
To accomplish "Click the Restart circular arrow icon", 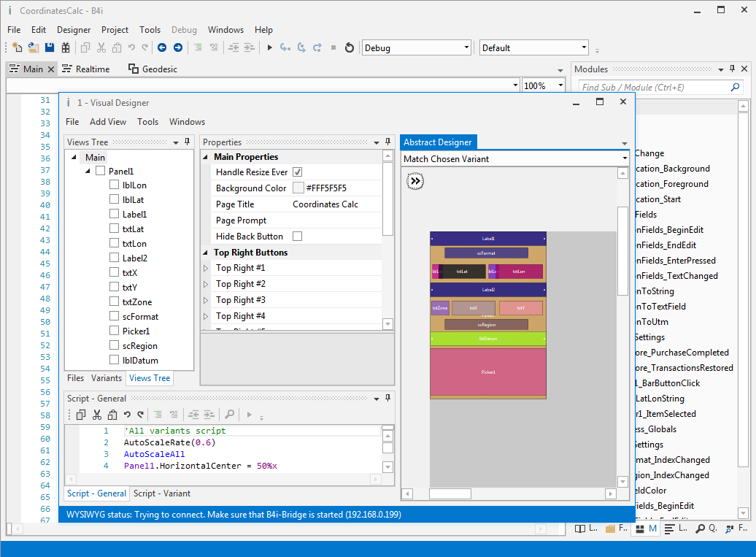I will [349, 47].
